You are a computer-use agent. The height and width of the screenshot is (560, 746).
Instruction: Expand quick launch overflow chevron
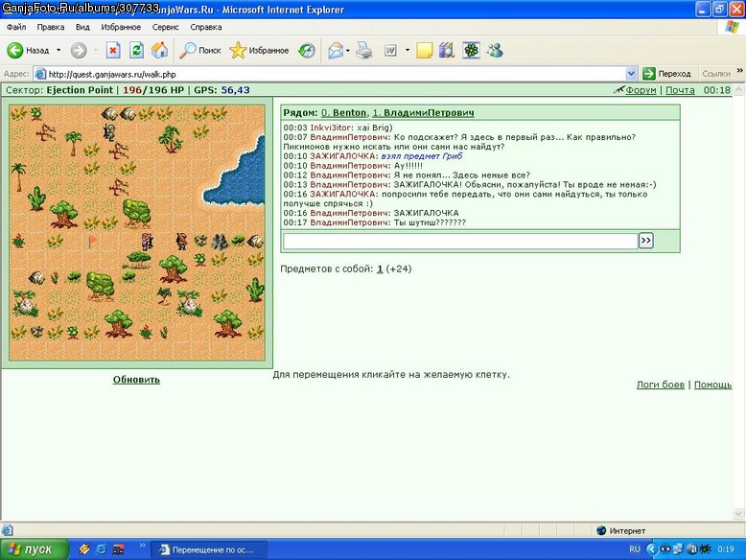142,546
